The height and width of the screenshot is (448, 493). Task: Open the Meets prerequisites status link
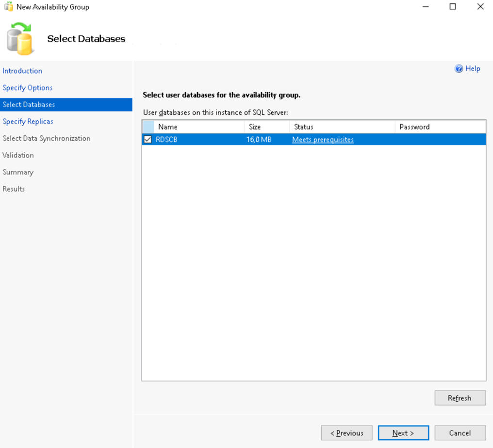tap(323, 140)
